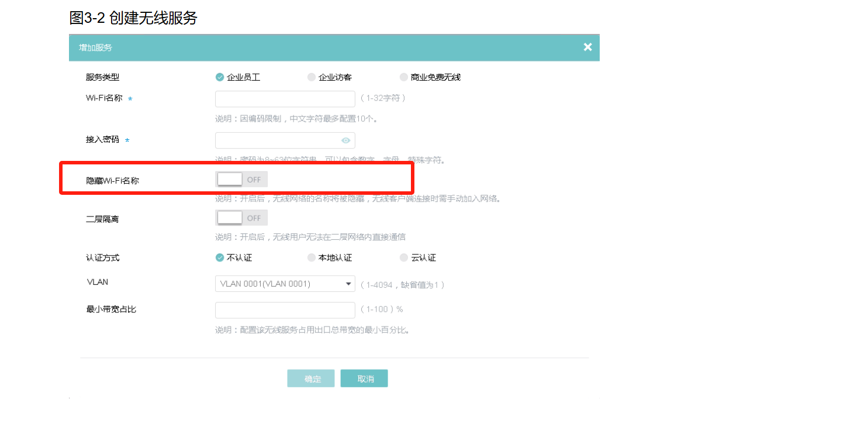The image size is (868, 423).
Task: Click the 取消 button
Action: (364, 379)
